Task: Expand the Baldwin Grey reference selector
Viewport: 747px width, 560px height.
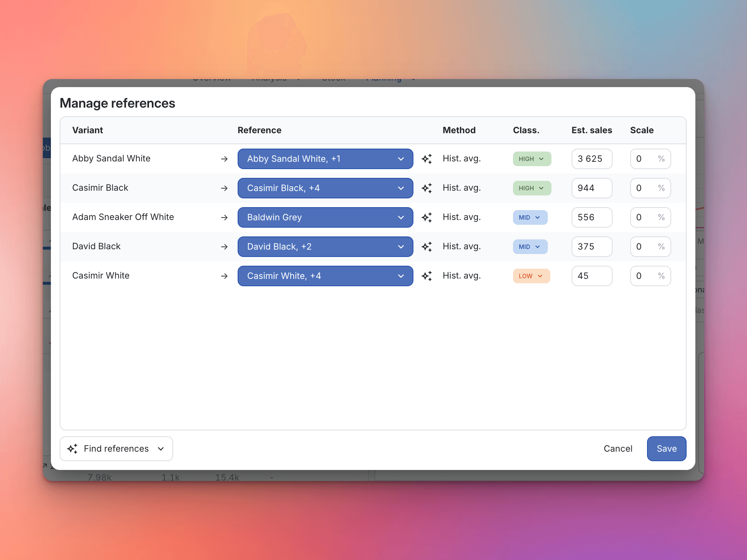Action: coord(325,217)
